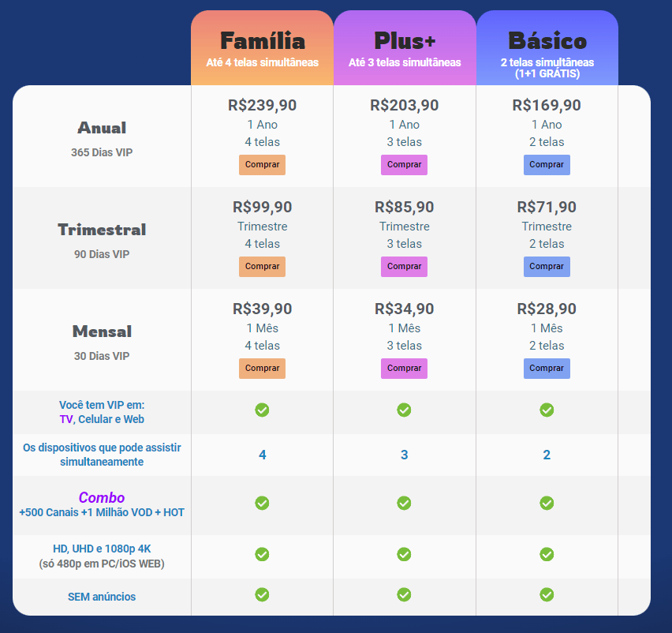Click the purple Combo label

[x=102, y=498]
